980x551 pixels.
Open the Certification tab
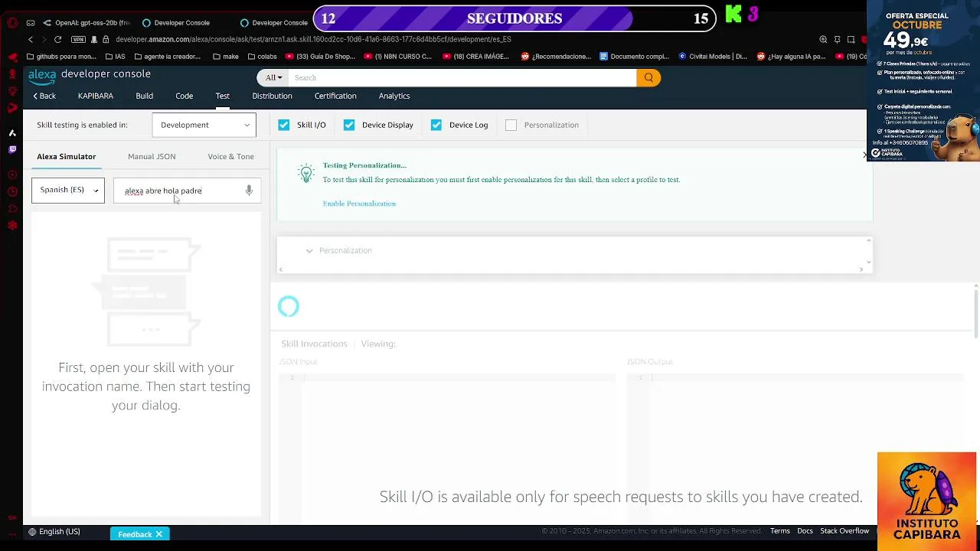coord(335,96)
